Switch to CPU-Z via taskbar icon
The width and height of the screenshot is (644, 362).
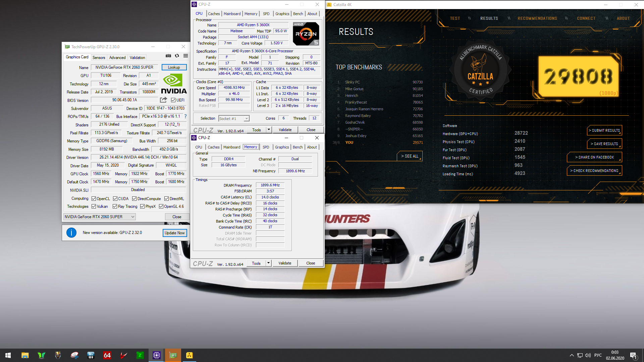[156, 355]
